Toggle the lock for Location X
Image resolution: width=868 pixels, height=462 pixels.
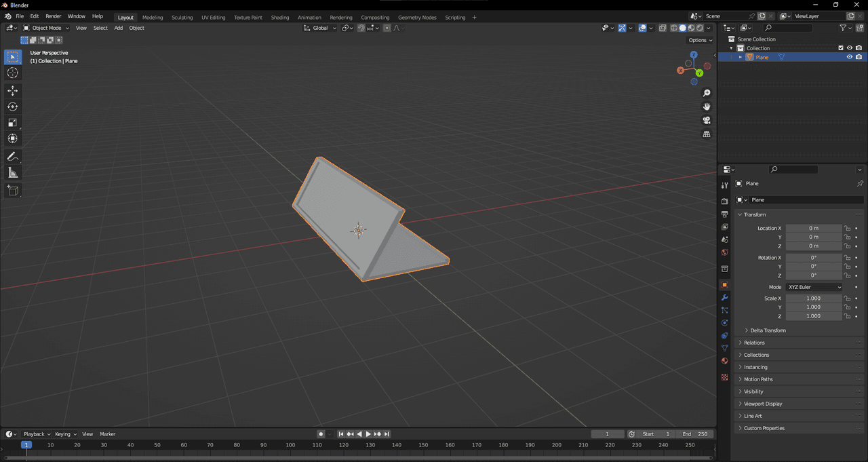tap(847, 229)
